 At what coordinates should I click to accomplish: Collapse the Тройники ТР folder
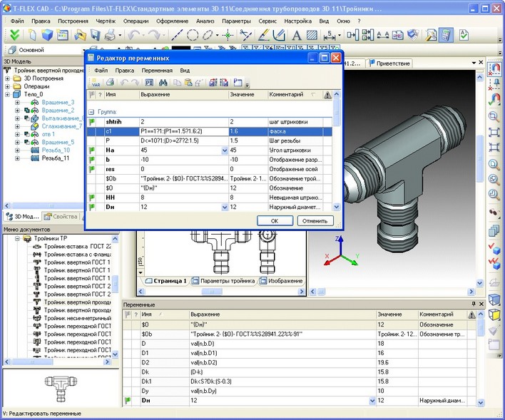(x=17, y=239)
